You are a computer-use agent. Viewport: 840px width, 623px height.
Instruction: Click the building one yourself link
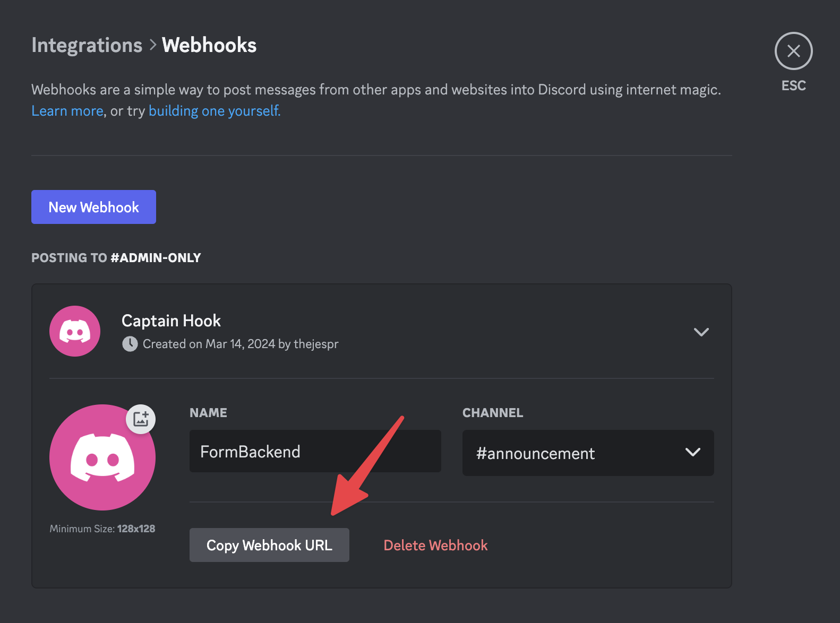click(215, 110)
